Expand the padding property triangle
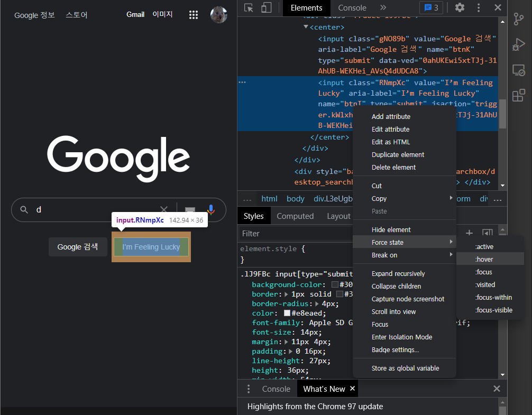 (x=290, y=351)
